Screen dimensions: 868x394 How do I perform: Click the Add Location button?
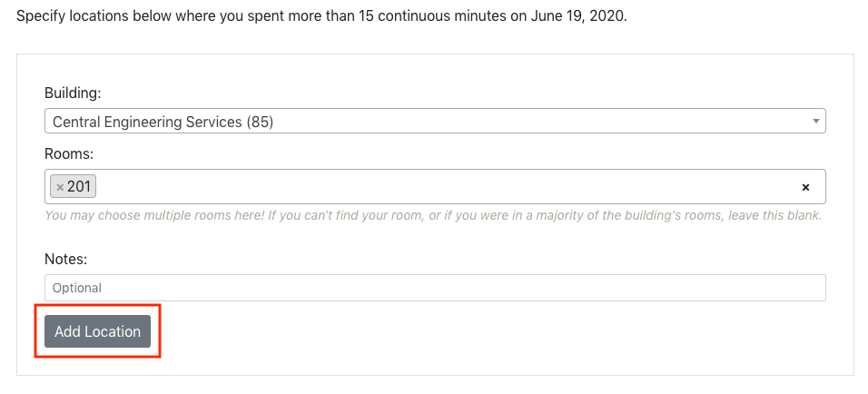point(97,331)
